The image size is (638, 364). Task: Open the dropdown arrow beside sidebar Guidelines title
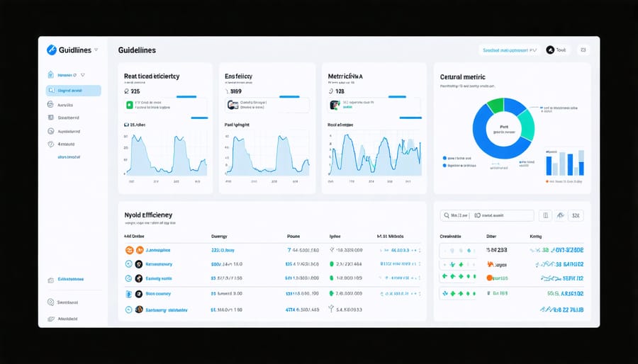click(x=96, y=50)
